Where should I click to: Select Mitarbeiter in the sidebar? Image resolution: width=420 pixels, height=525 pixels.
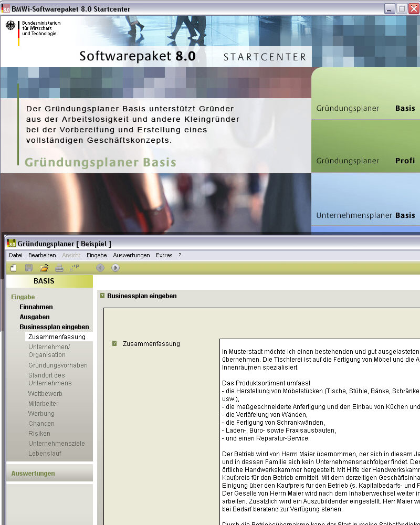pyautogui.click(x=43, y=404)
